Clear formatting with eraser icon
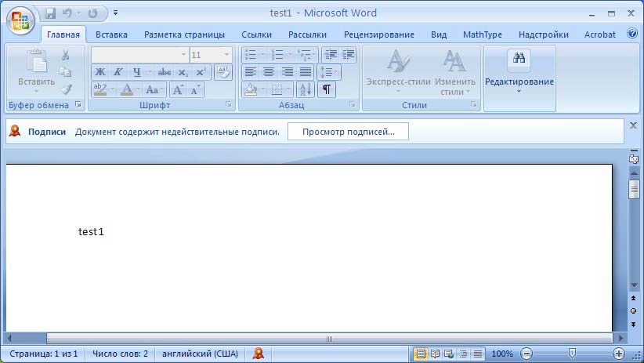Image resolution: width=644 pixels, height=363 pixels. (223, 72)
